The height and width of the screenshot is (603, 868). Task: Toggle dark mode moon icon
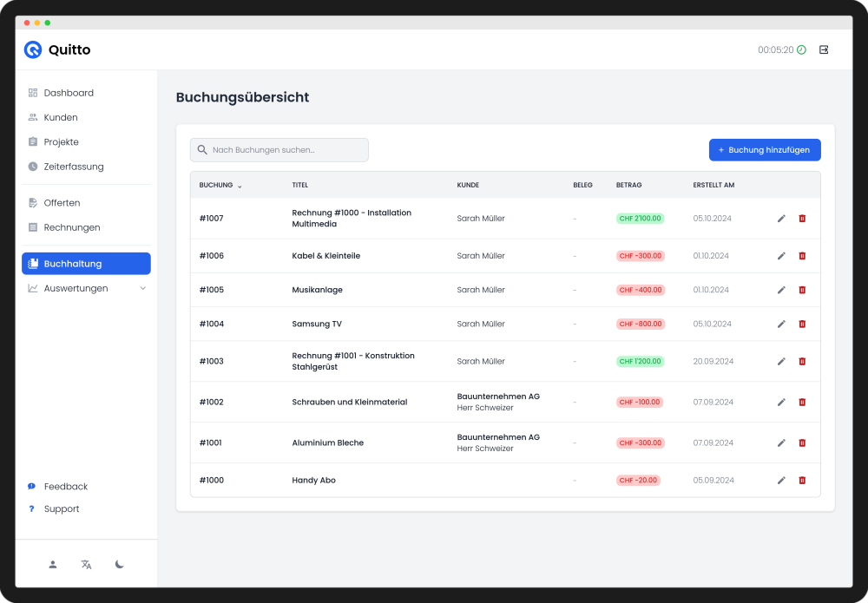click(120, 564)
